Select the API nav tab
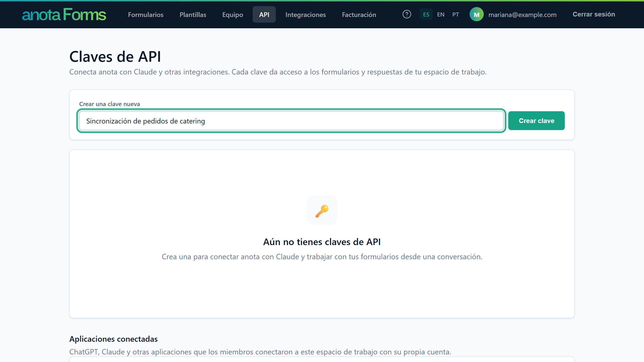 point(264,15)
